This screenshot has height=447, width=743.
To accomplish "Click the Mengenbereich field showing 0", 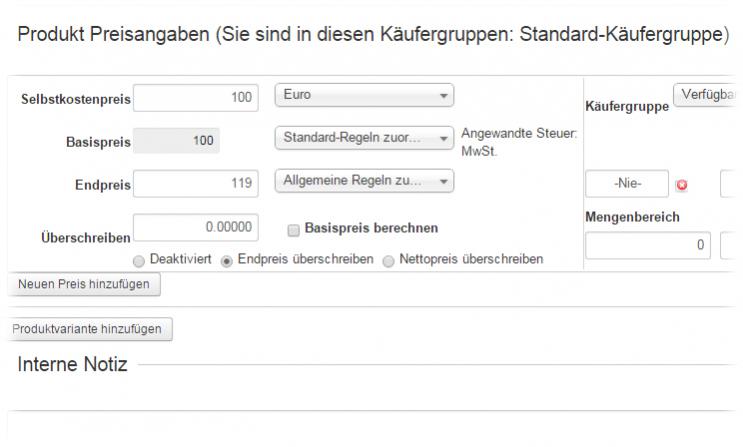I will tap(649, 245).
